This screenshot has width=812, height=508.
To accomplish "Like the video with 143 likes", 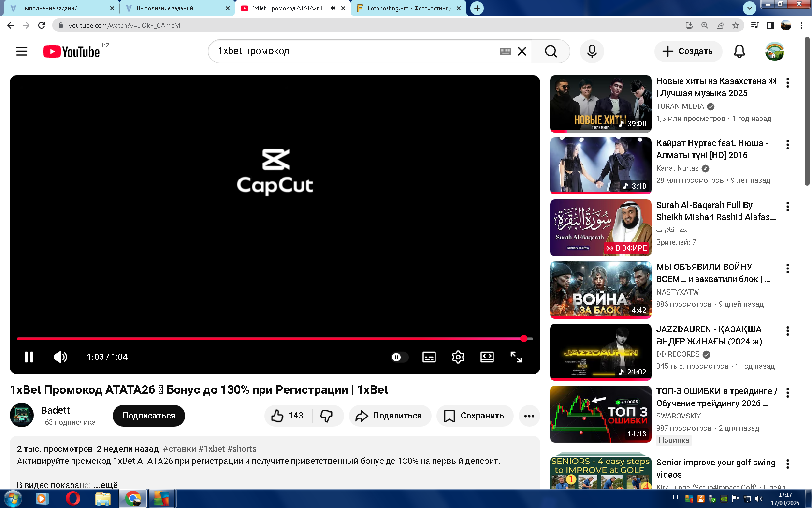I will (x=288, y=416).
